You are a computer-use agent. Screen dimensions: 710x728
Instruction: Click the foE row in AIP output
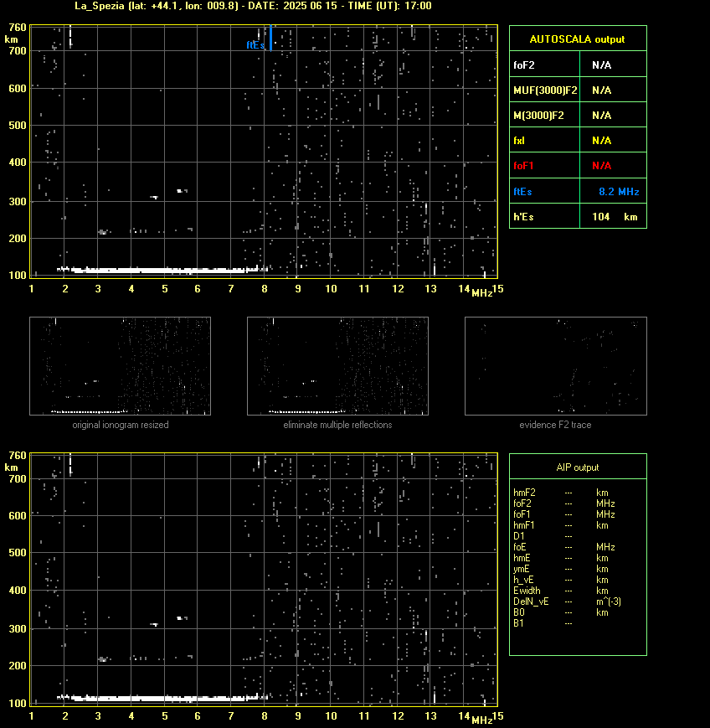(564, 547)
